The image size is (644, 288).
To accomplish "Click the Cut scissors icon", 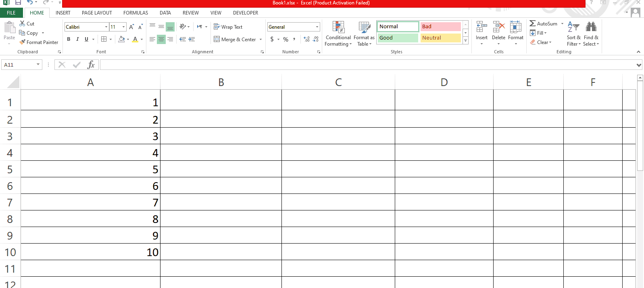I will click(22, 23).
